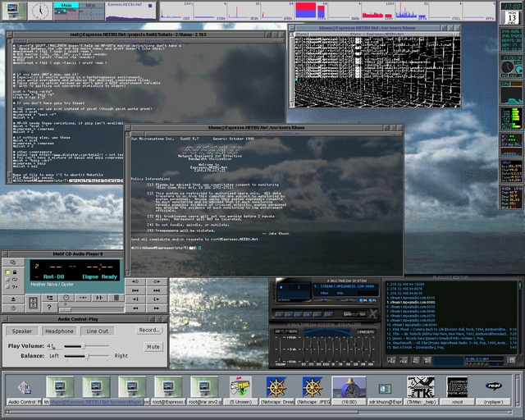Toggle the lock checkbox in CD player
Screen dimensions: 525x420
coord(7,272)
